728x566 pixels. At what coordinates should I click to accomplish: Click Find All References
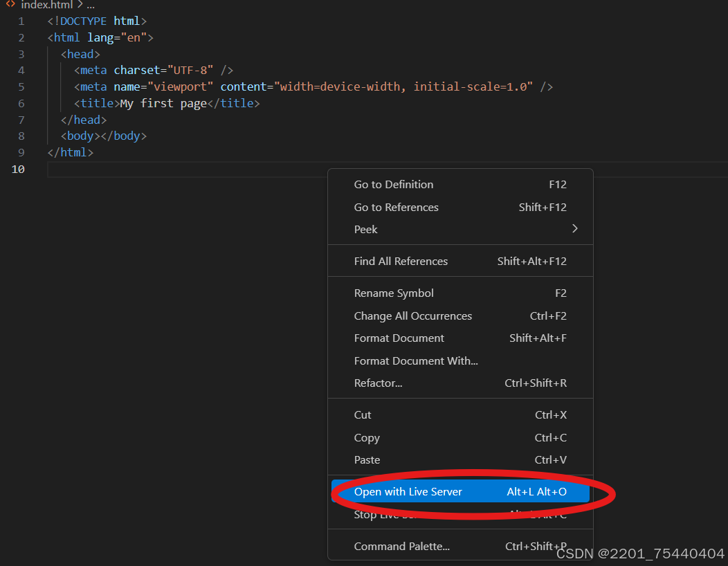click(460, 262)
